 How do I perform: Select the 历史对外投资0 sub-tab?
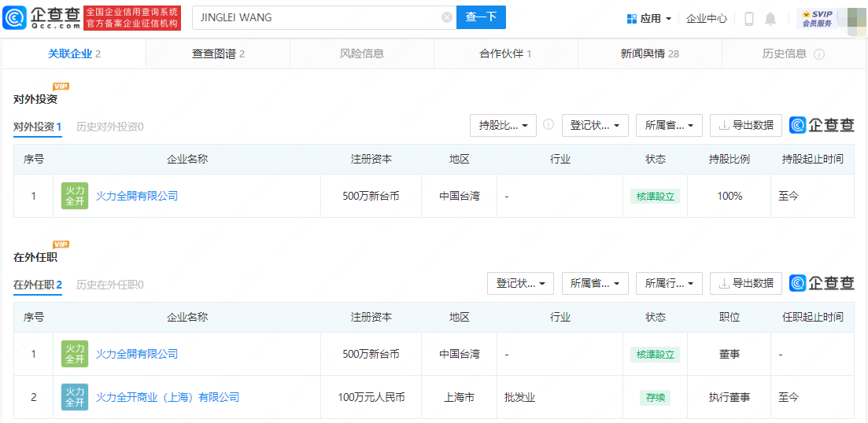tap(109, 126)
